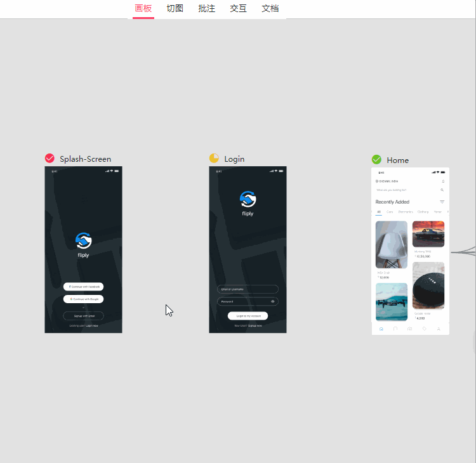The height and width of the screenshot is (463, 476).
Task: Click the Login to my Account button
Action: 248,316
